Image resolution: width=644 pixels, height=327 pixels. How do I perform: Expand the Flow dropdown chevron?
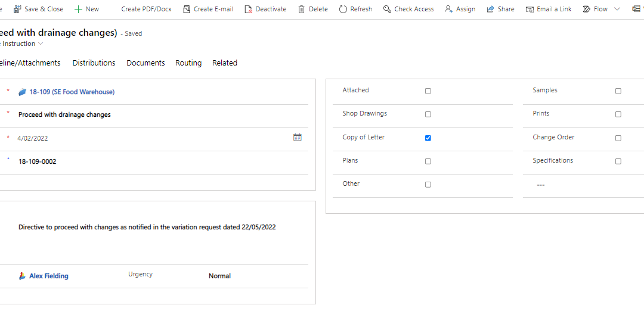pos(617,9)
